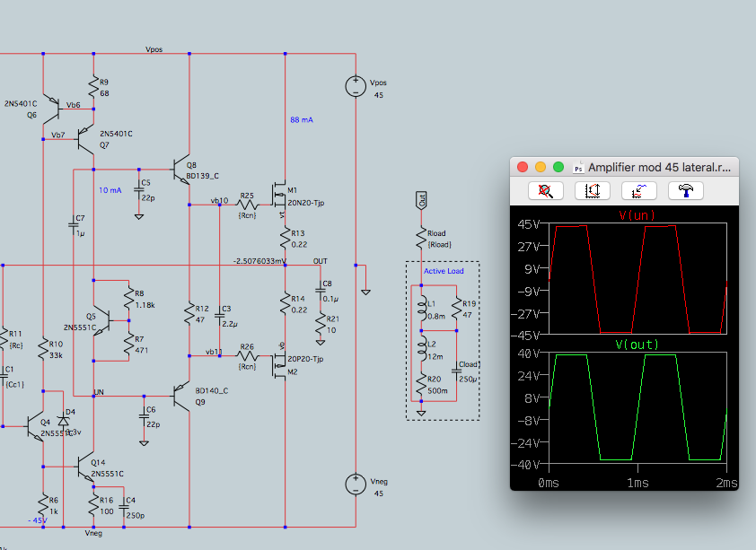The width and height of the screenshot is (756, 550).
Task: Select the R14 0.22 resistor symbol
Action: [285, 304]
